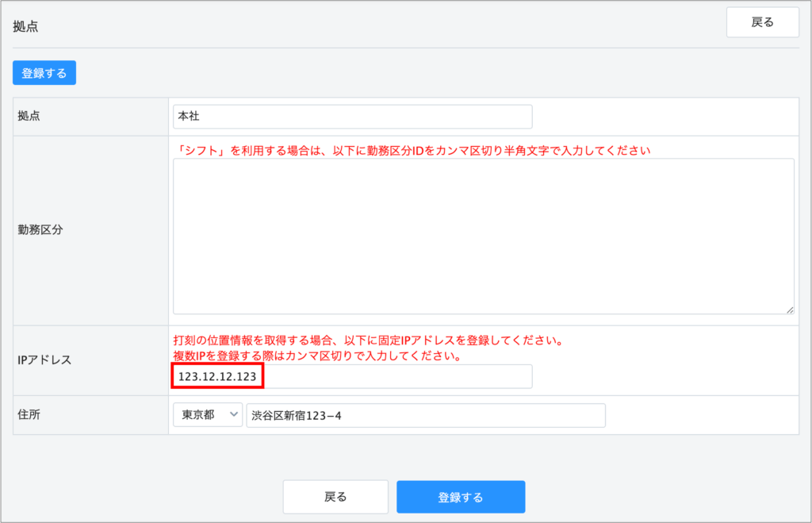This screenshot has width=812, height=523.
Task: Select the 勤務区分 row label
Action: point(40,230)
